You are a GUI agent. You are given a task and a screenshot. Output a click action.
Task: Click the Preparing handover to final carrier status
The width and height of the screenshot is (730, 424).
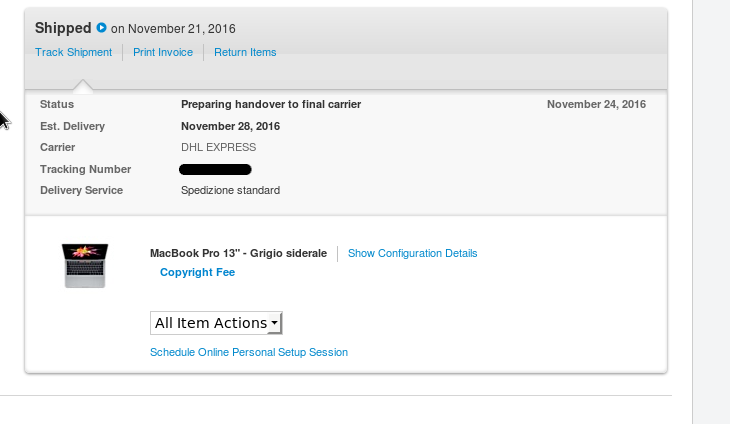point(271,104)
